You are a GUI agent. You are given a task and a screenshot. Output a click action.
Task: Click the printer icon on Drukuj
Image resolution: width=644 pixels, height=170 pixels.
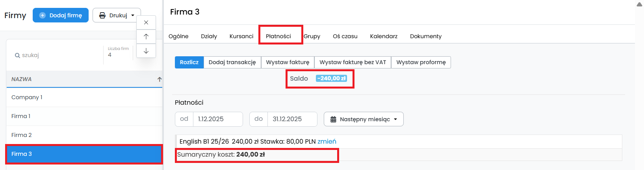tap(102, 15)
